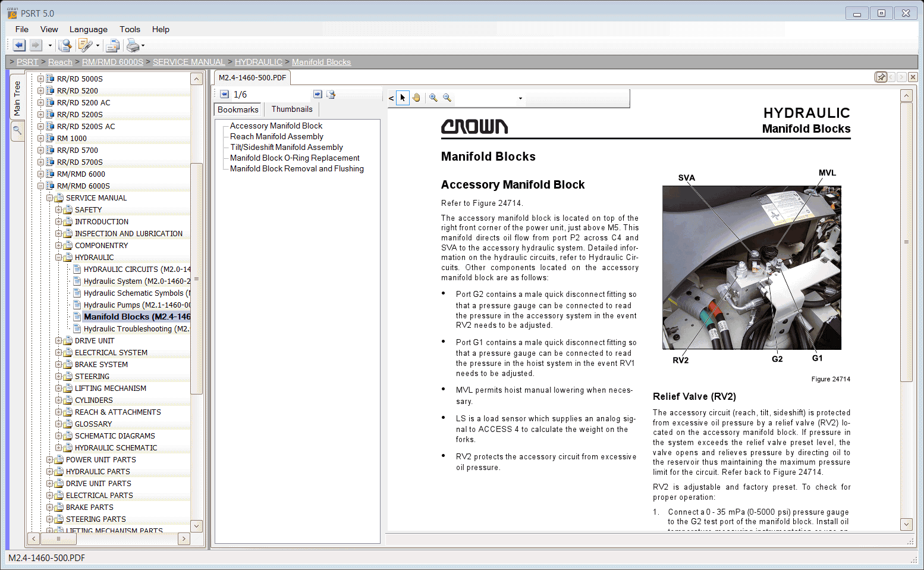Screen dimensions: 924x570
Task: Expand the ELECTRICAL SYSTEM folder node
Action: (x=58, y=352)
